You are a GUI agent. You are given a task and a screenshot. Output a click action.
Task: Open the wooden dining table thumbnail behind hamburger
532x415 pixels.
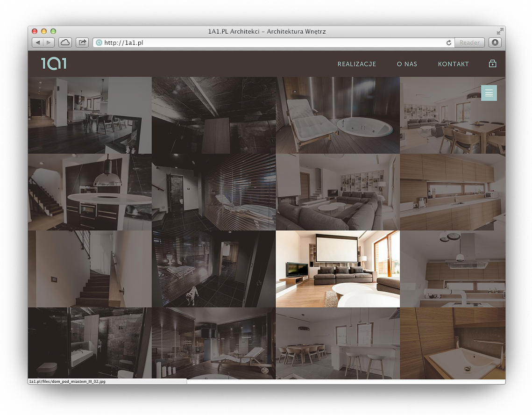coord(453,115)
